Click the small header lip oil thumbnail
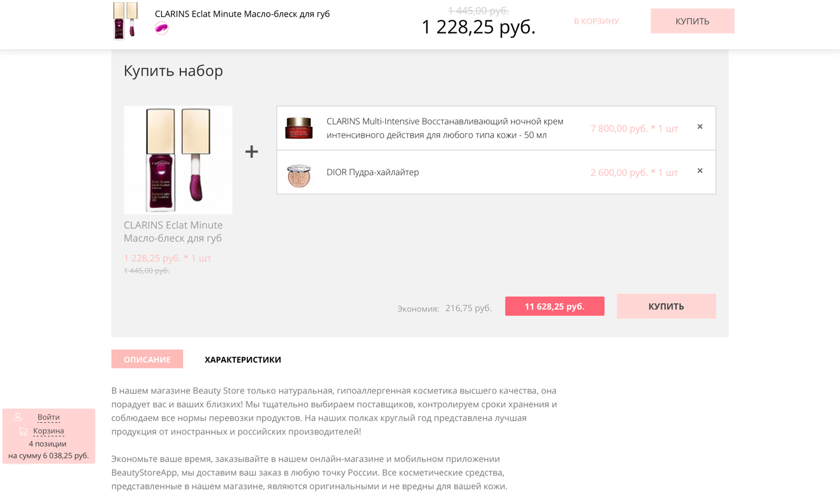 click(x=125, y=21)
